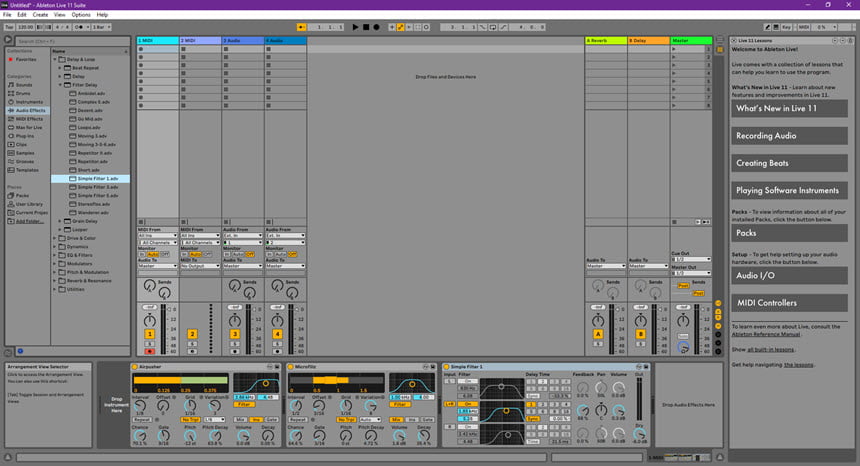Open MIDI From dropdown on track 1
This screenshot has height=466, width=860.
point(157,236)
